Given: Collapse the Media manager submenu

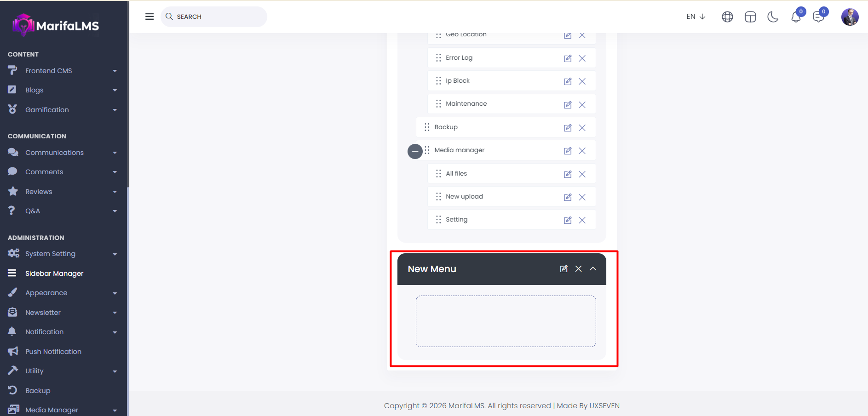Looking at the screenshot, I should [415, 151].
